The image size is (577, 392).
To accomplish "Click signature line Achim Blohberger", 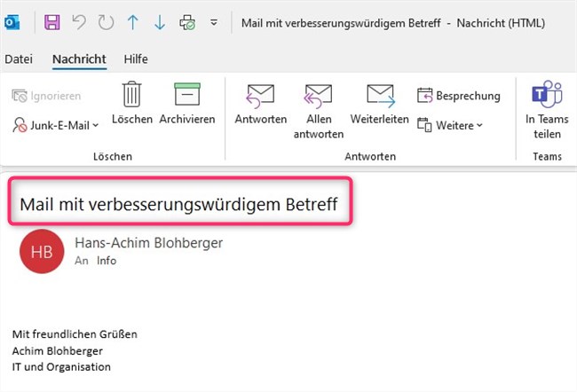I will coord(58,351).
